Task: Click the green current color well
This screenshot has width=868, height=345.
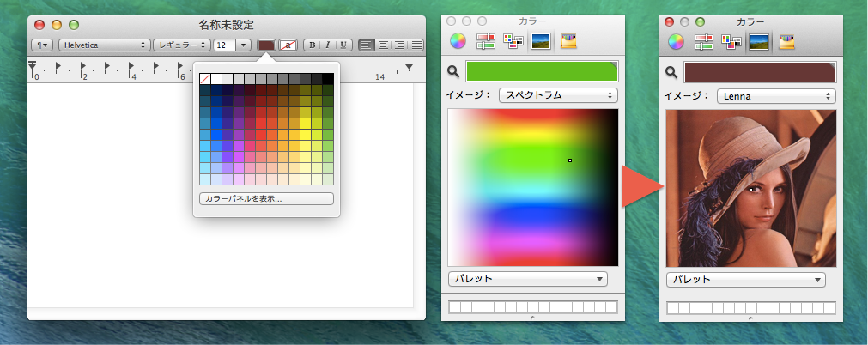Action: click(x=542, y=71)
